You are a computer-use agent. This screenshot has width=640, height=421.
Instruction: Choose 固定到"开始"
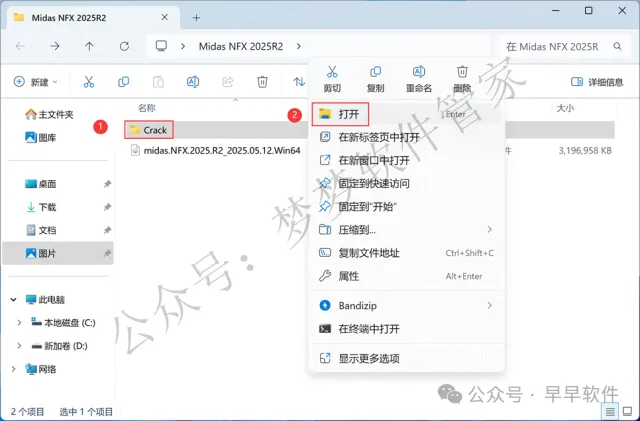pyautogui.click(x=407, y=207)
